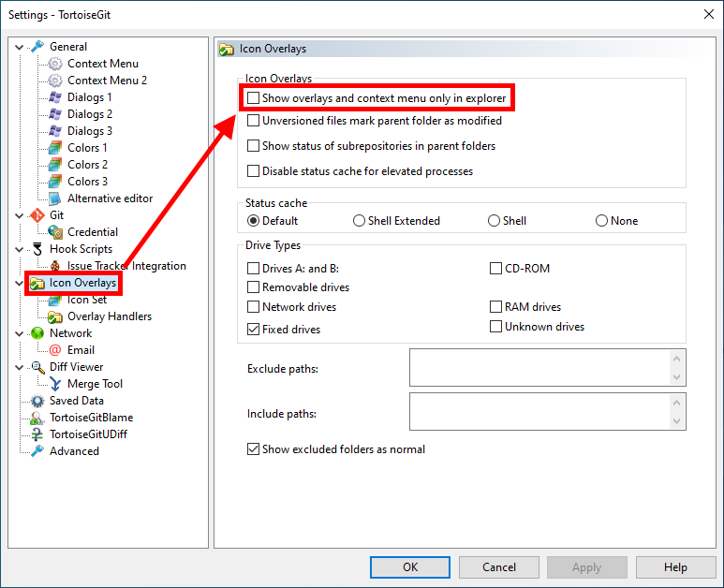Collapse the Icon Overlays tree node
Screen dimensions: 724x588
click(20, 283)
